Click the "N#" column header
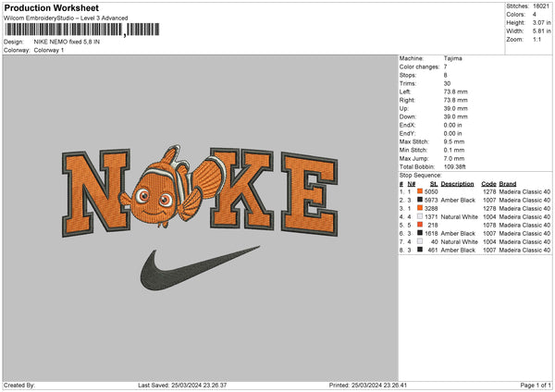This screenshot has height=392, width=555. pyautogui.click(x=412, y=184)
